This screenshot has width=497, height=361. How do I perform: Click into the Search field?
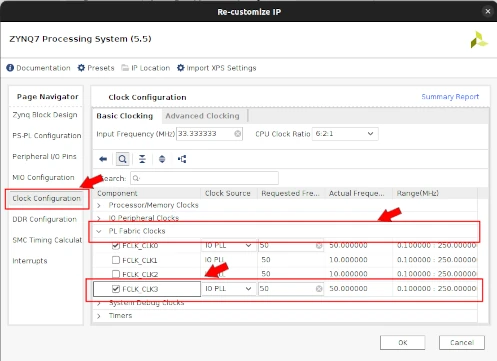205,178
